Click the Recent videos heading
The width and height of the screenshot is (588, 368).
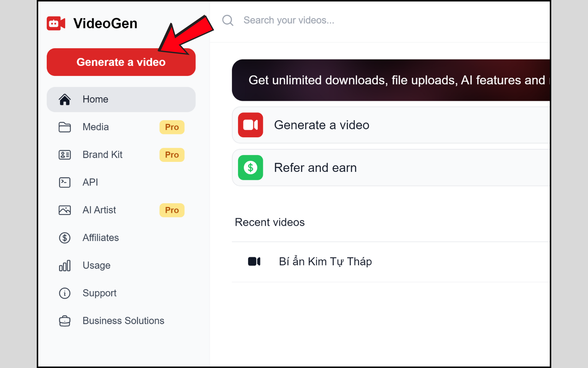point(270,222)
